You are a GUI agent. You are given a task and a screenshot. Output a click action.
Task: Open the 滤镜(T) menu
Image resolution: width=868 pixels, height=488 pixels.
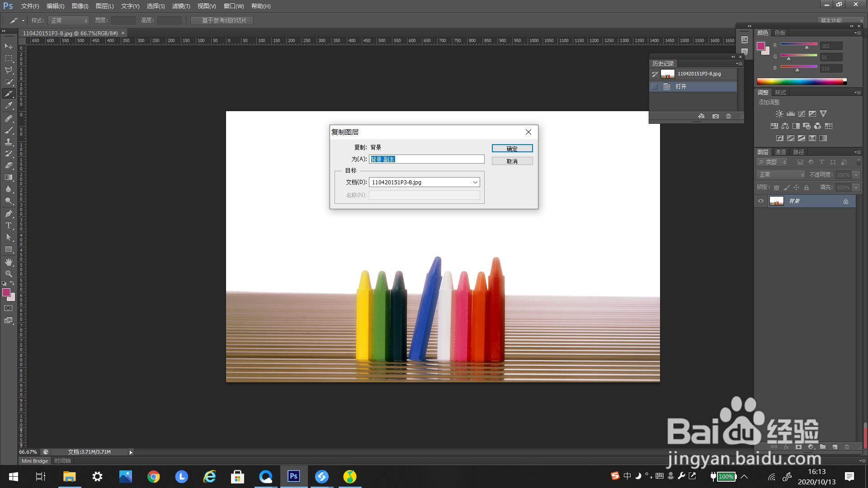[181, 6]
